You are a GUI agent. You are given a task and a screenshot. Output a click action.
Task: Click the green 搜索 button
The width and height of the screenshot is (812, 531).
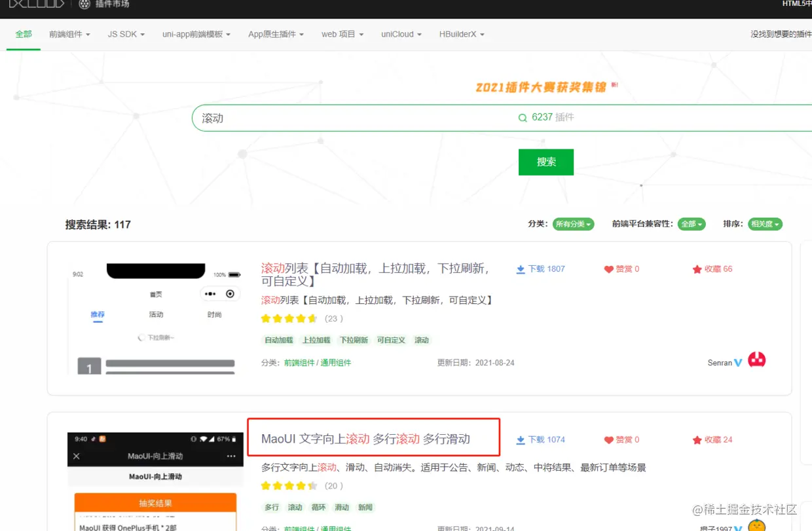(x=546, y=162)
